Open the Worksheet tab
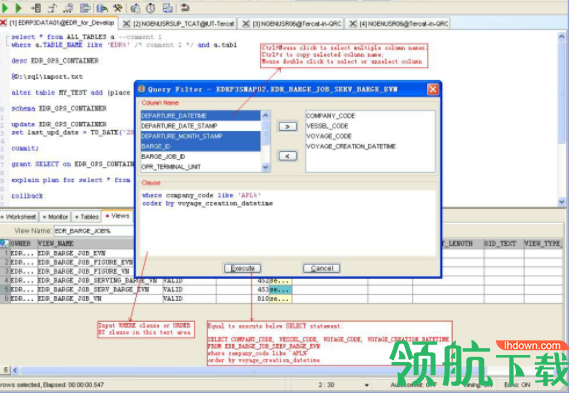The width and height of the screenshot is (569, 393). [x=19, y=217]
